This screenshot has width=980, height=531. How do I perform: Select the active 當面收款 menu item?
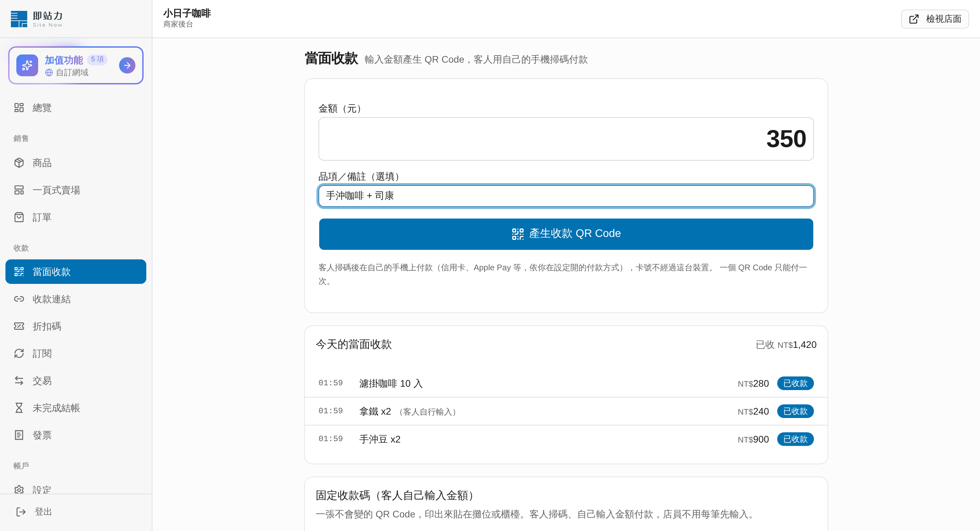pyautogui.click(x=76, y=272)
